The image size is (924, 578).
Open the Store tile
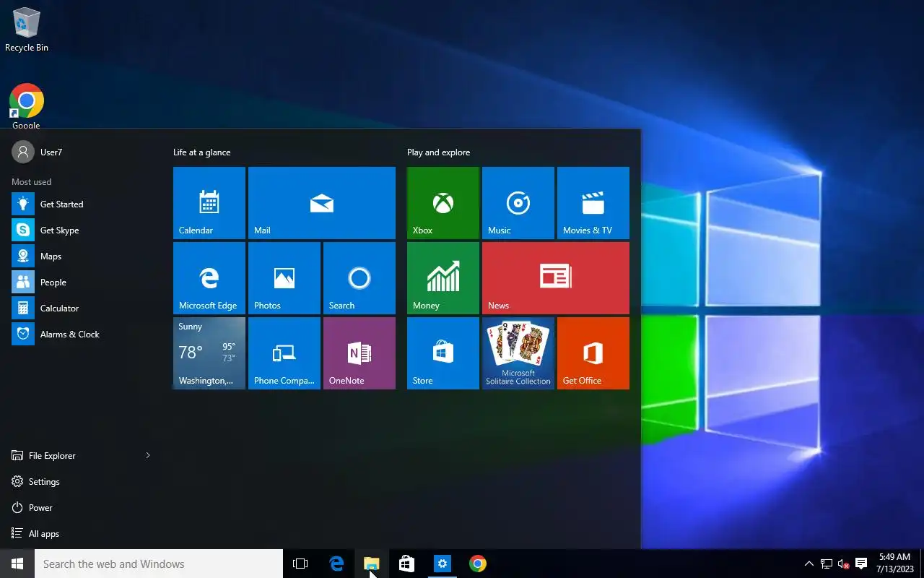pos(443,353)
